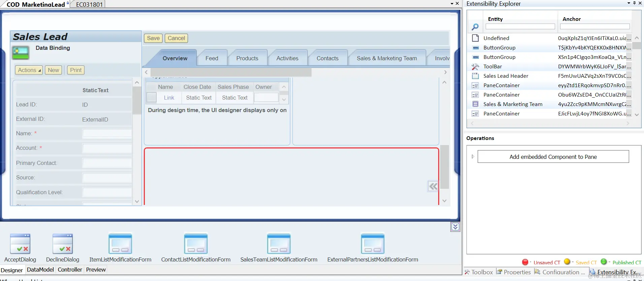The height and width of the screenshot is (281, 644).
Task: Open the Sales & Marketing Team tab
Action: tap(387, 58)
